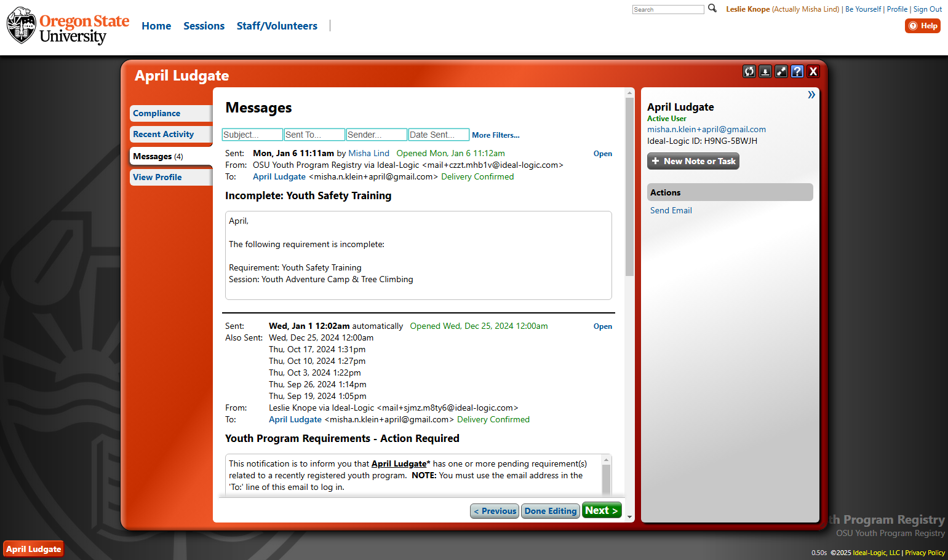The height and width of the screenshot is (560, 948).
Task: Click April Ludgate recipient in second message
Action: [295, 419]
